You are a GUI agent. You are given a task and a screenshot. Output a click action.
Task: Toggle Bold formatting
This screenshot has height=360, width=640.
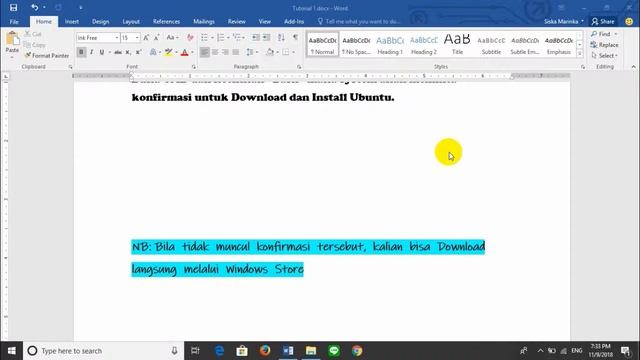tap(81, 52)
